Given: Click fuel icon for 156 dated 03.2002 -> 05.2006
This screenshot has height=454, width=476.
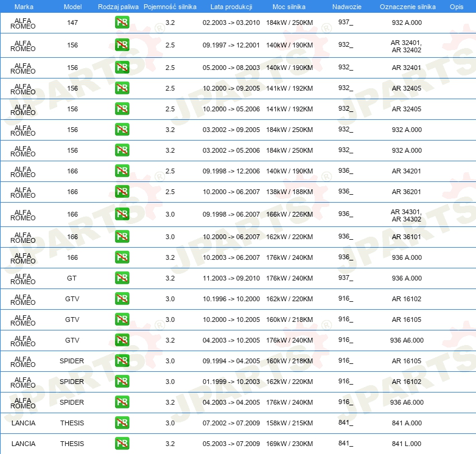Looking at the screenshot, I should pos(122,150).
